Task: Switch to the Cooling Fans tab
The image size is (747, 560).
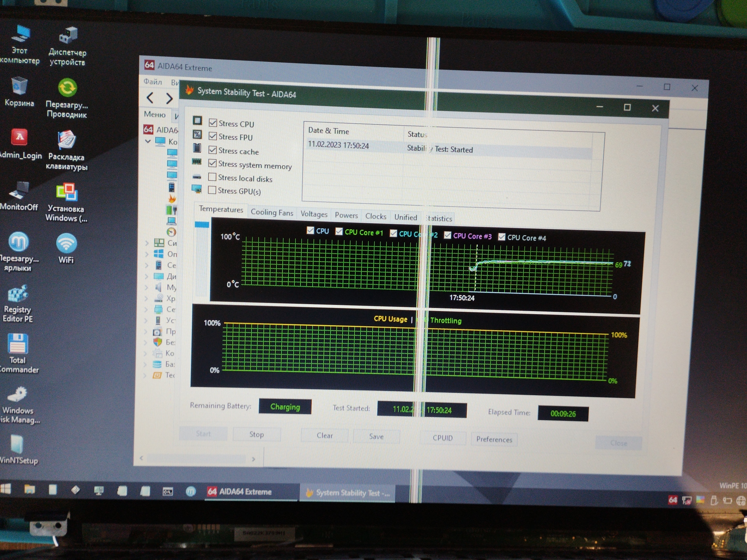Action: [272, 212]
